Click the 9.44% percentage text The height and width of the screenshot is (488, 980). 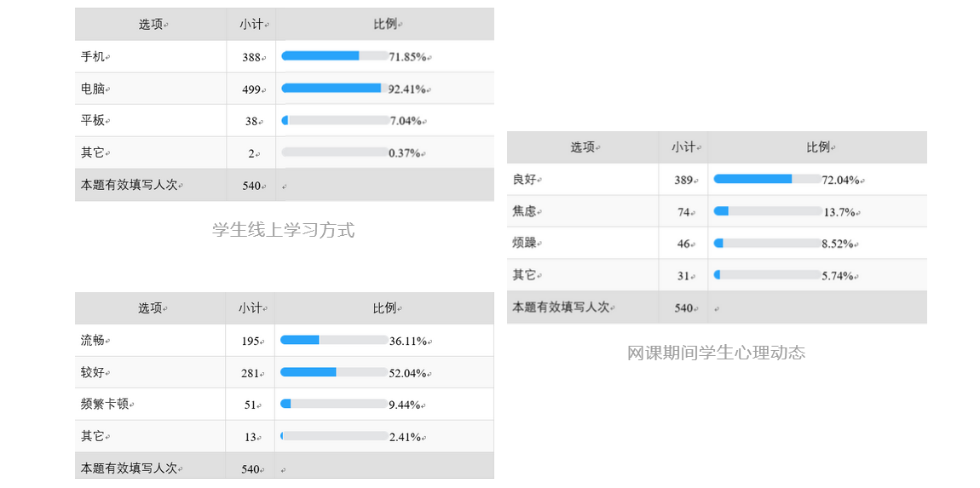[x=407, y=405]
